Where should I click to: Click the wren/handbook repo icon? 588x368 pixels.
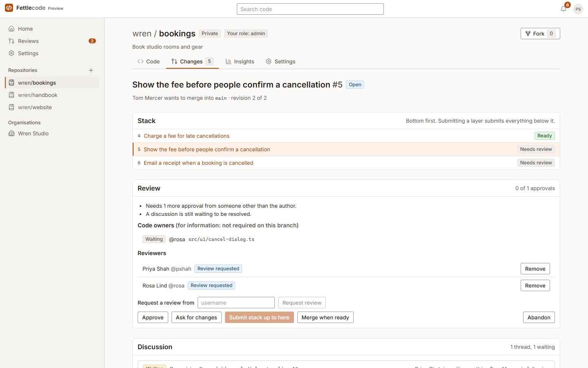11,95
